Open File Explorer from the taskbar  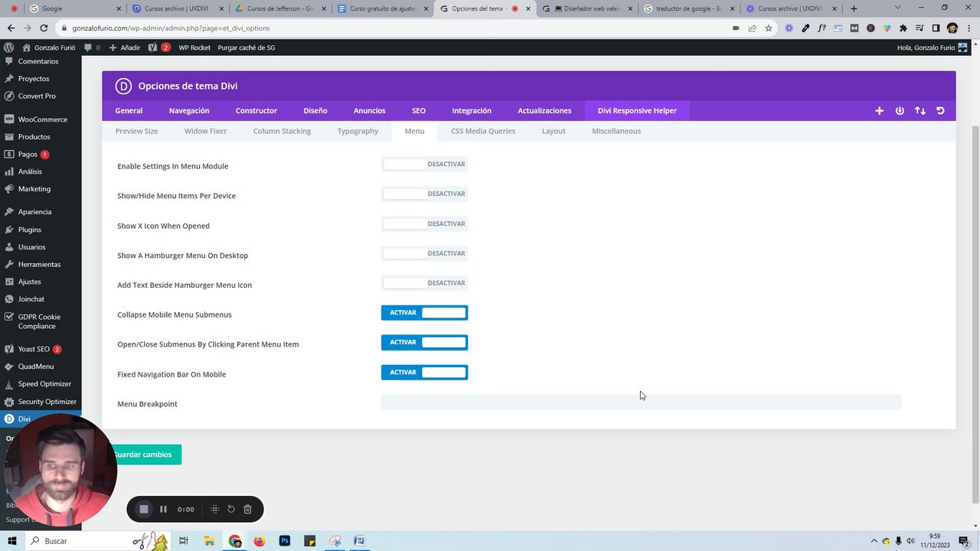coord(208,541)
